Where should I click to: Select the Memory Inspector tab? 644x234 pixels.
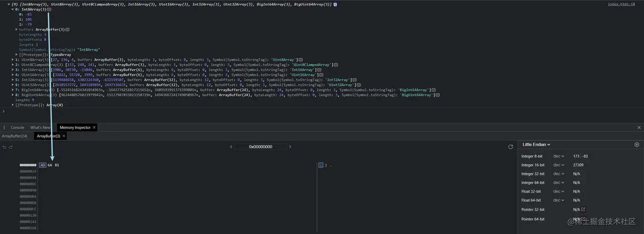pos(75,128)
